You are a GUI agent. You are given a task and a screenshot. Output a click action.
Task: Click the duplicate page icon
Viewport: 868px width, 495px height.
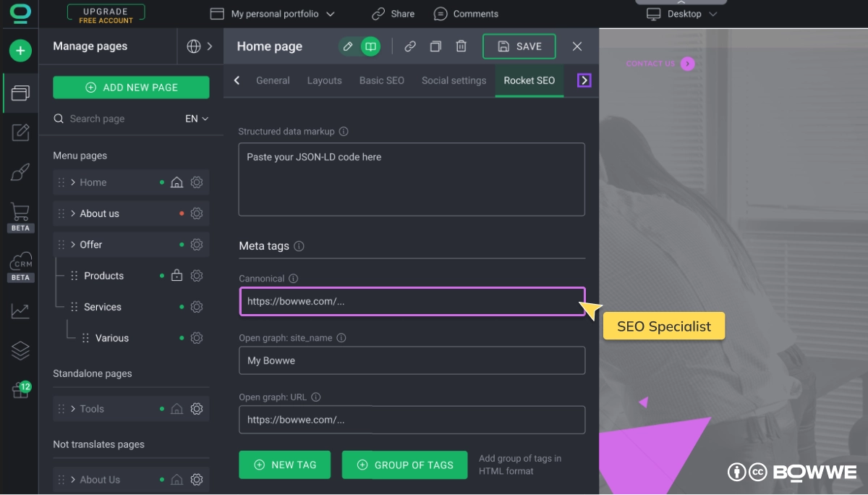point(435,46)
